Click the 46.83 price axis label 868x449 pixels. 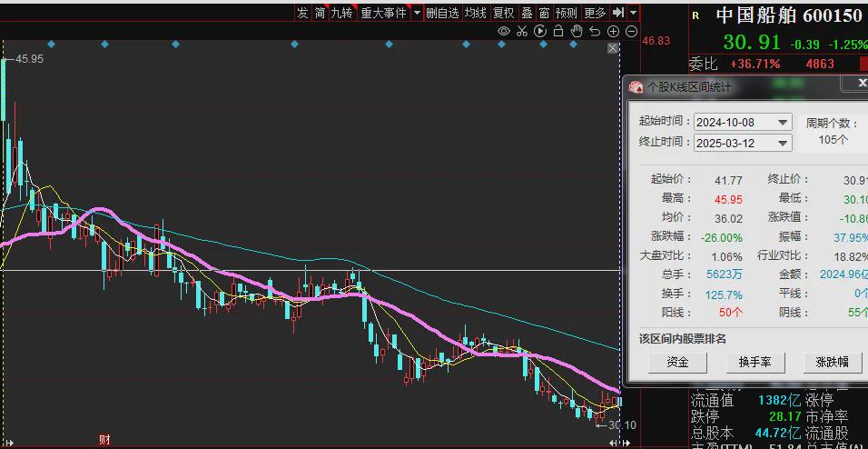tap(656, 41)
